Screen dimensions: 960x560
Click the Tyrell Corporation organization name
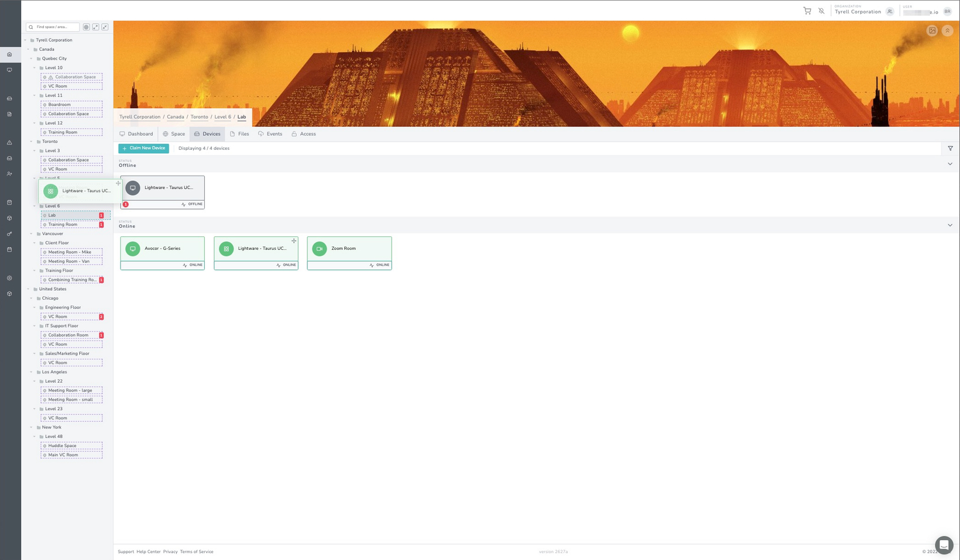coord(858,12)
